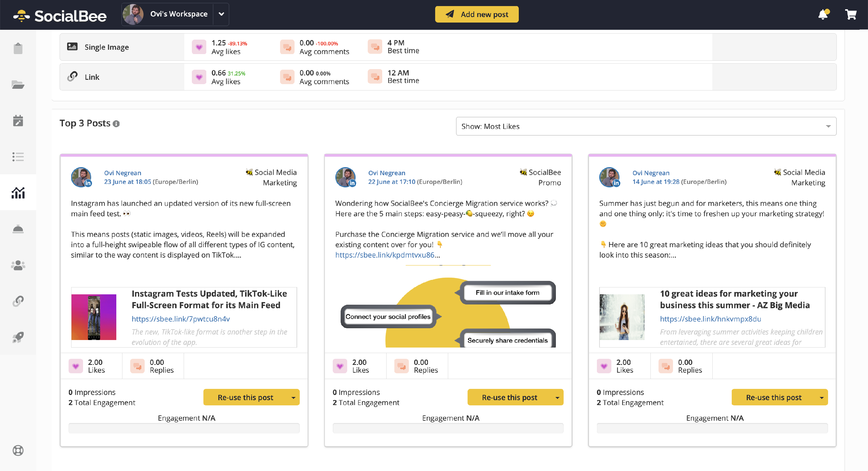Expand the Ovi's Workspace dropdown arrow

(x=221, y=14)
